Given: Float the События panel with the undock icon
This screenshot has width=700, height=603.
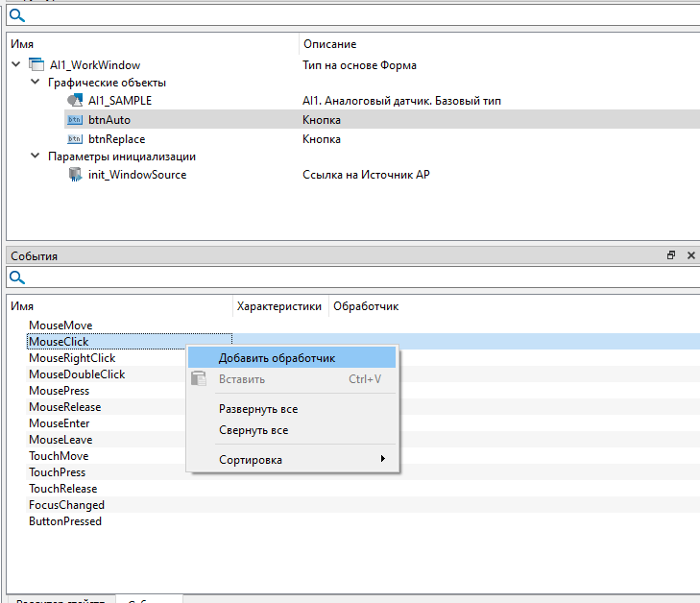Looking at the screenshot, I should pyautogui.click(x=671, y=256).
